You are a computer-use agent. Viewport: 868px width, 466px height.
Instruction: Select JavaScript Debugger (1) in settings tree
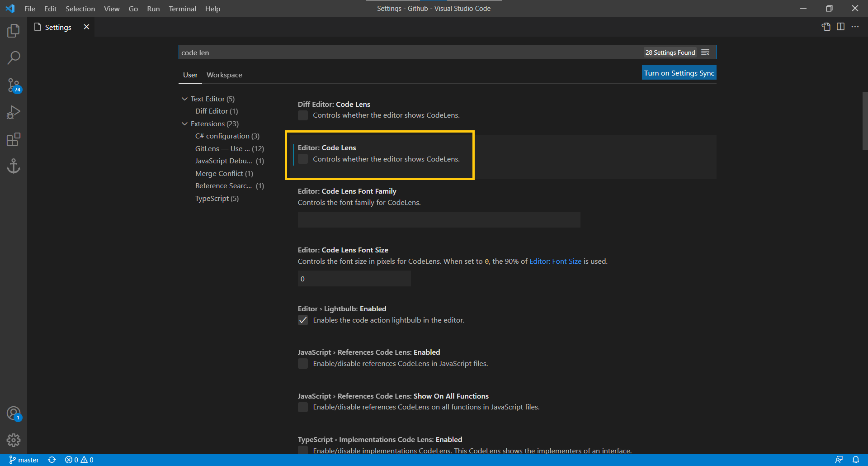pos(230,161)
